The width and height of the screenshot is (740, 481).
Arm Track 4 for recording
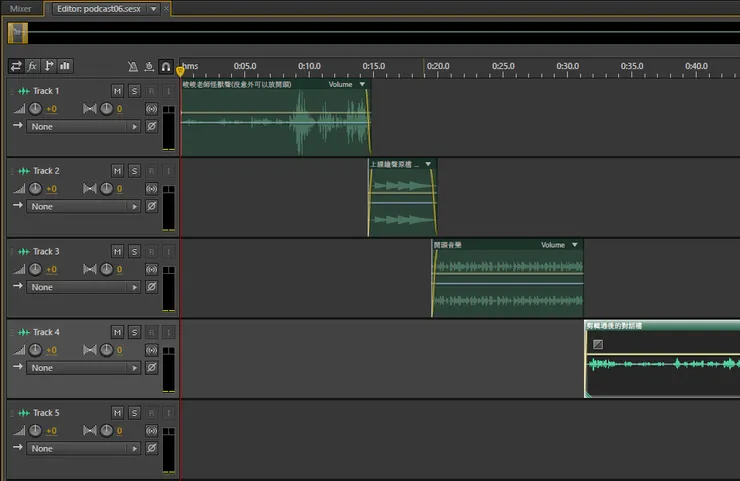click(151, 332)
